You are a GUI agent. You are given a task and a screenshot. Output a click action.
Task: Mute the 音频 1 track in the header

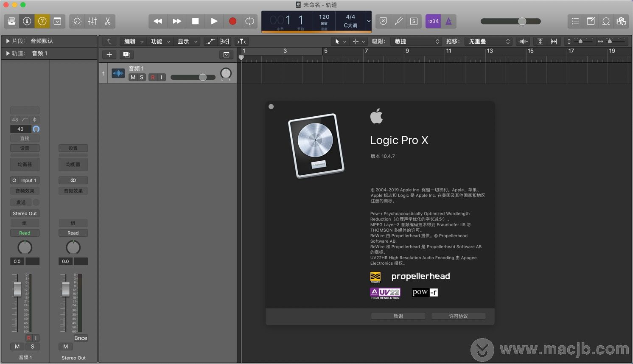(x=133, y=77)
